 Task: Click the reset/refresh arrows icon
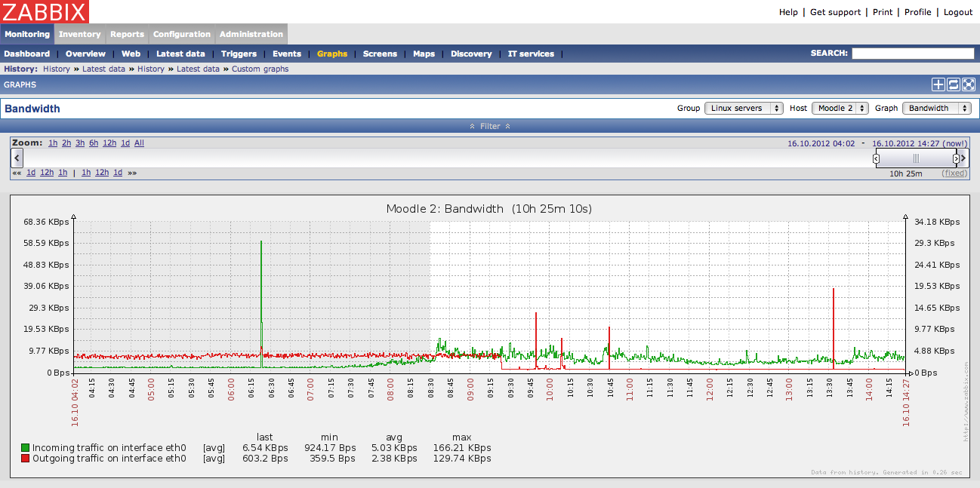tap(954, 84)
